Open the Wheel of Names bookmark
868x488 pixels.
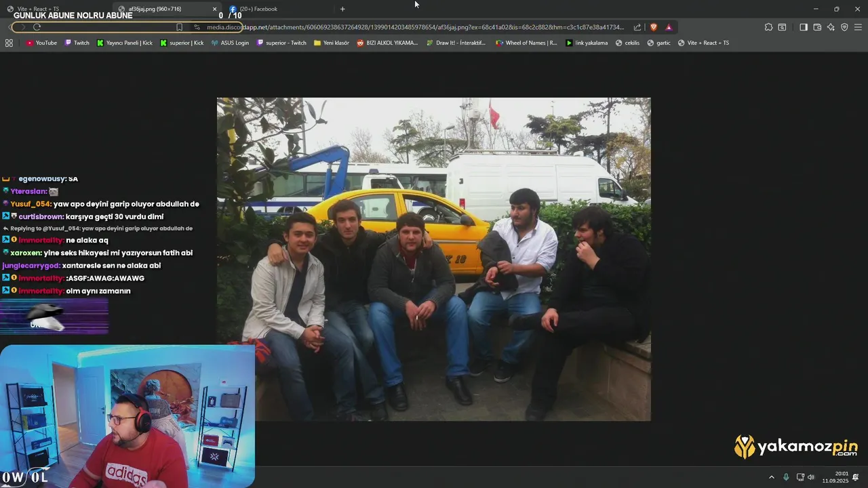[x=526, y=43]
